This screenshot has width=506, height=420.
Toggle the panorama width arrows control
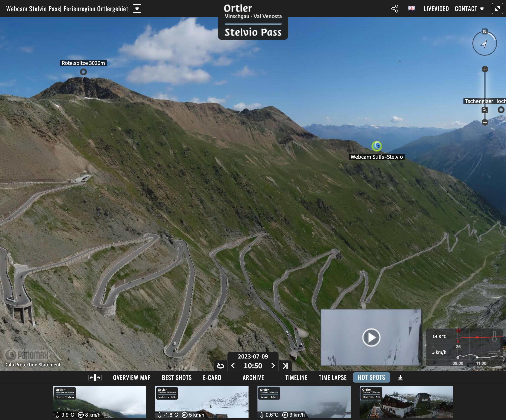point(95,378)
